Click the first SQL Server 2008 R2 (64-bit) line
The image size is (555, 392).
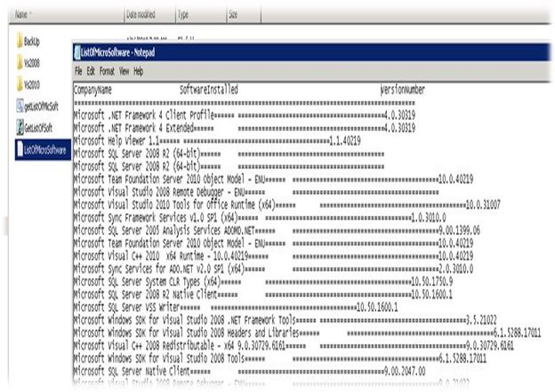point(229,154)
